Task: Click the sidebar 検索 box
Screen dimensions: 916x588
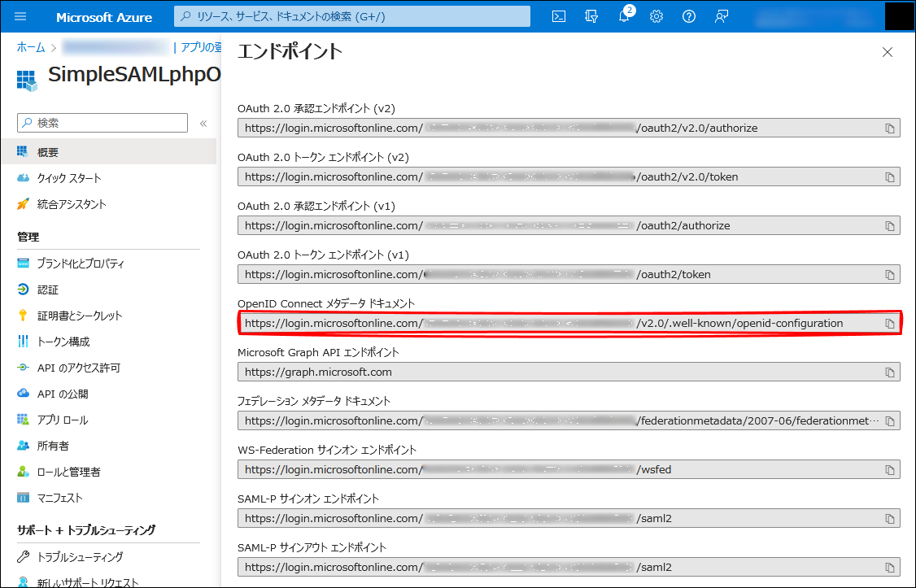Action: coord(103,123)
